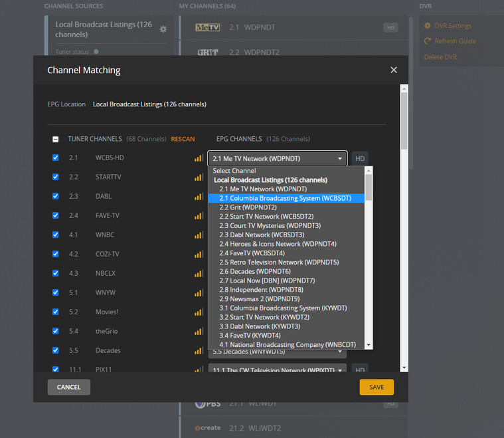Screen dimensions: 504x438
Task: Uncheck the 4.2 COZI-TV channel
Action: coord(56,254)
